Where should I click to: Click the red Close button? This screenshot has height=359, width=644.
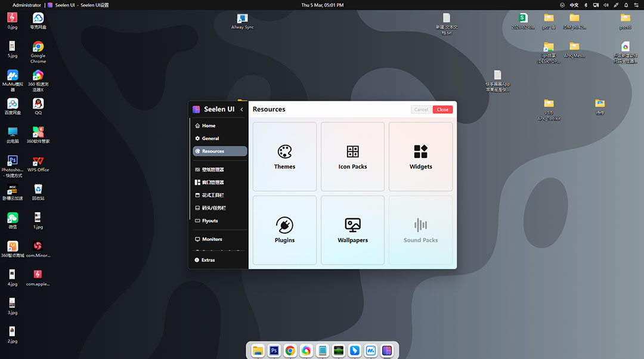(442, 109)
